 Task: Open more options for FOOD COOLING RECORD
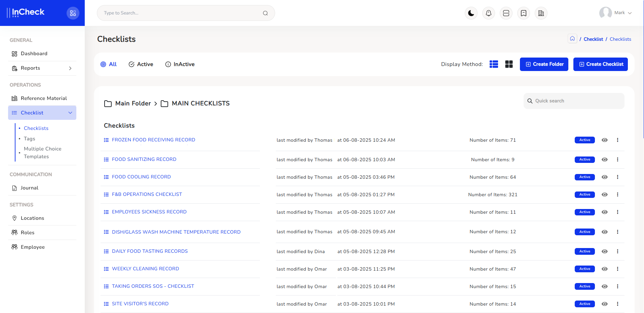coord(617,177)
